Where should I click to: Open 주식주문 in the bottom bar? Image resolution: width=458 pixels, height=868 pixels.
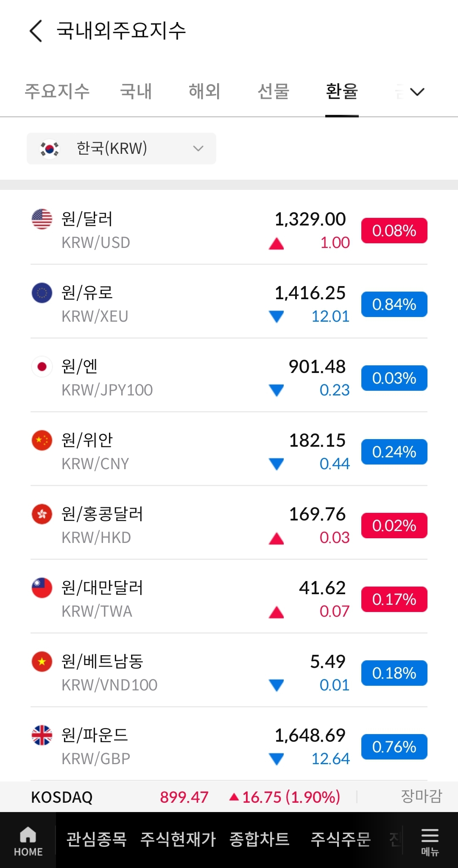[341, 840]
